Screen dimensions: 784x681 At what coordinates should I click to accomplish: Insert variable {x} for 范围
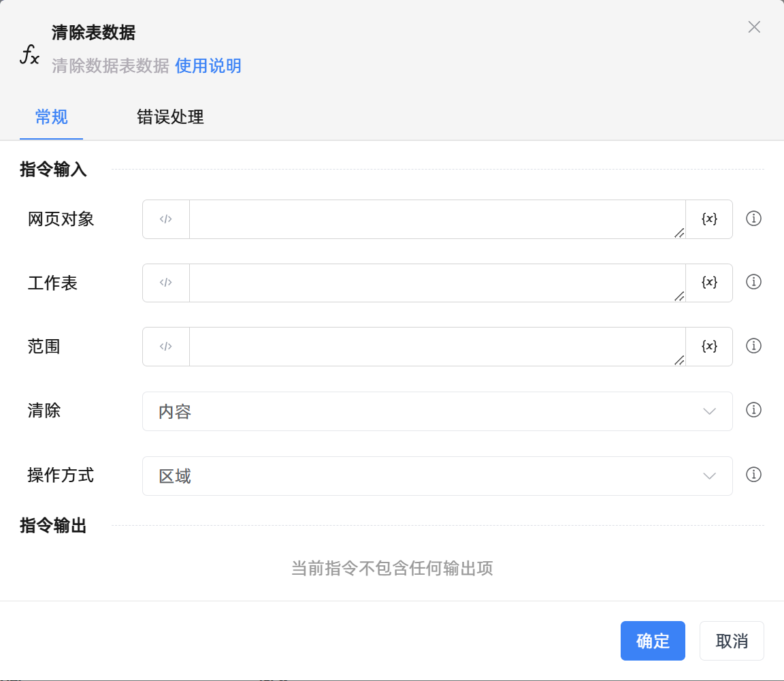pyautogui.click(x=709, y=347)
